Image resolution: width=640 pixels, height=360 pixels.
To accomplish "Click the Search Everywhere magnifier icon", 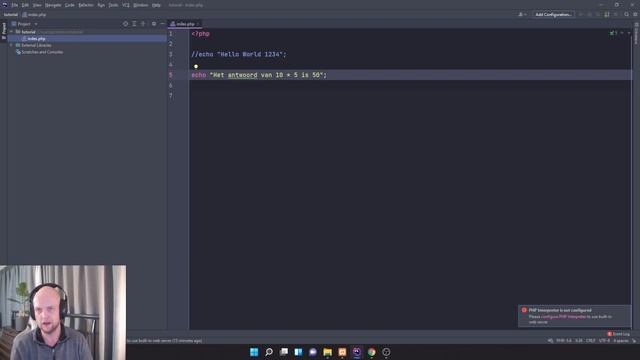I will pos(627,15).
